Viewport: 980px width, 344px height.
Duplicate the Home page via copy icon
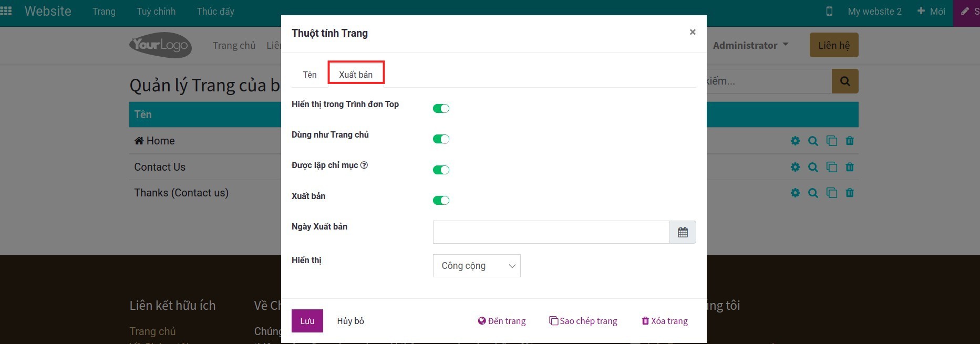(831, 141)
